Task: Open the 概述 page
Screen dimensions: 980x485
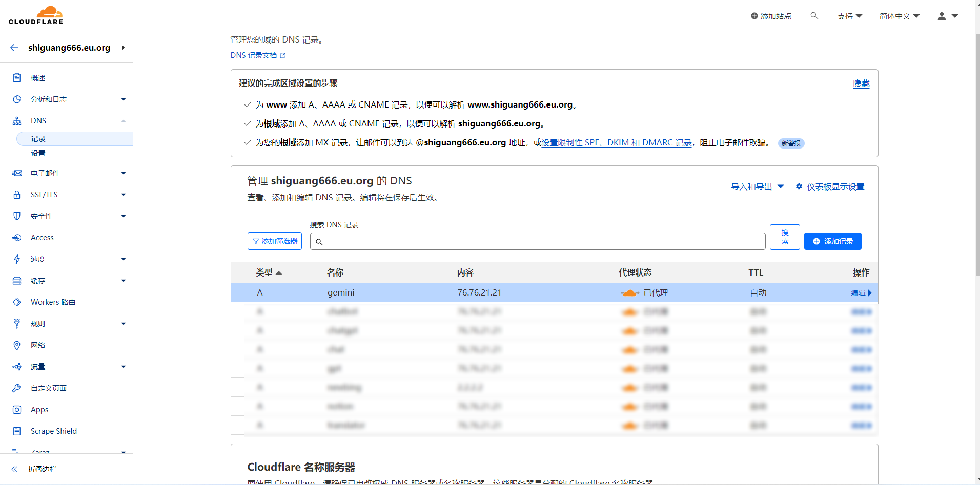Action: click(x=38, y=78)
